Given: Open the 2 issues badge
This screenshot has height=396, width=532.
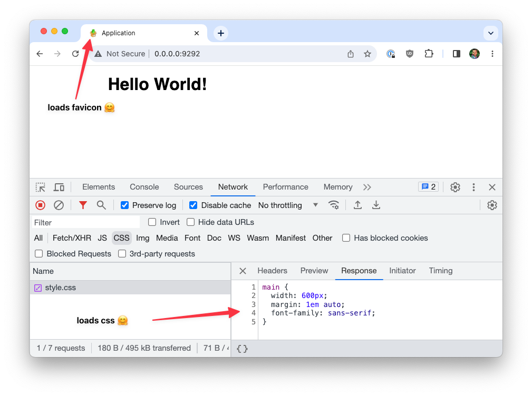Looking at the screenshot, I should point(429,186).
